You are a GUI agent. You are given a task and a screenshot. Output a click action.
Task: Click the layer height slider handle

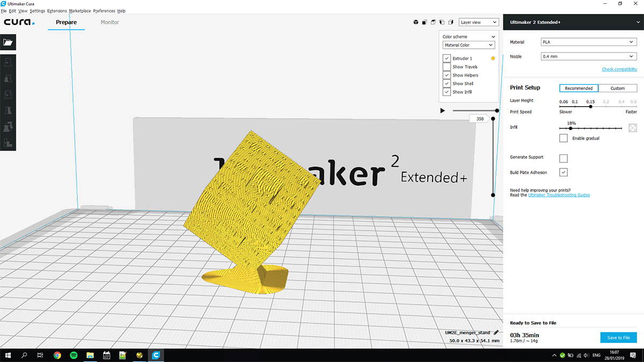click(x=590, y=107)
